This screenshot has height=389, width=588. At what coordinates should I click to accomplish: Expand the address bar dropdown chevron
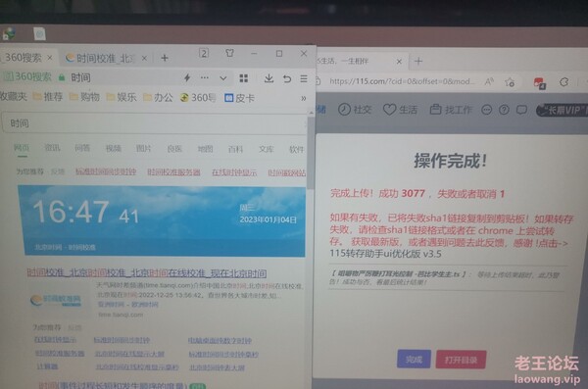(x=223, y=78)
